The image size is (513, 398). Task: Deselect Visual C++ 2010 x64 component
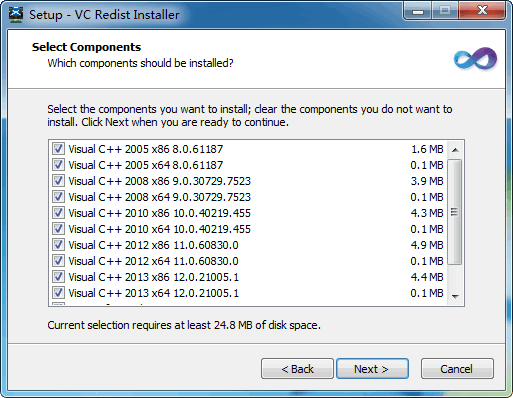[58, 229]
